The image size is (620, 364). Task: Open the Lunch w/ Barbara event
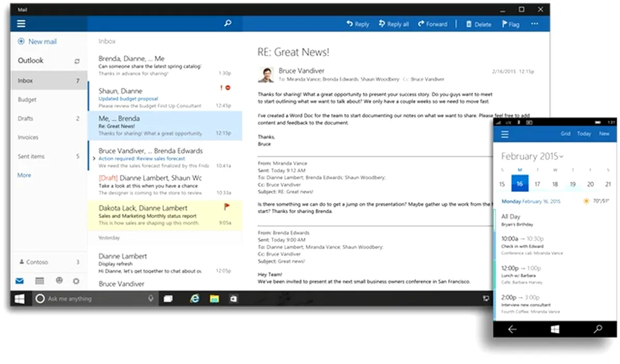tap(555, 275)
